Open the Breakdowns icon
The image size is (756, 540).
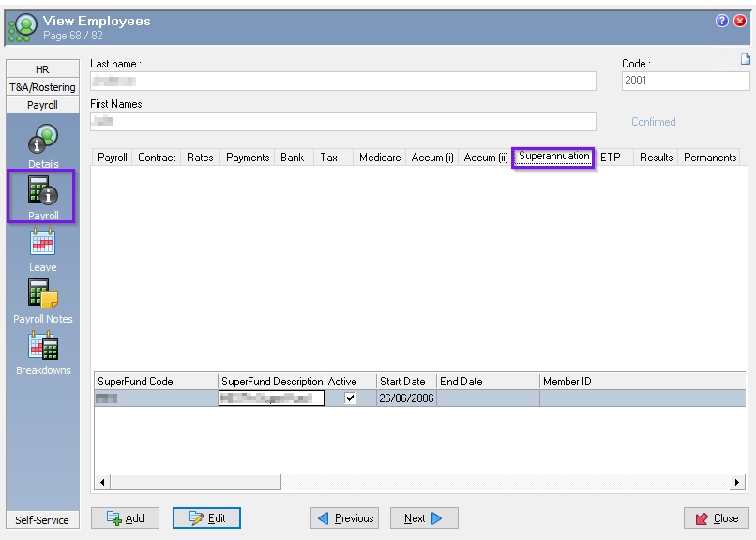(42, 347)
